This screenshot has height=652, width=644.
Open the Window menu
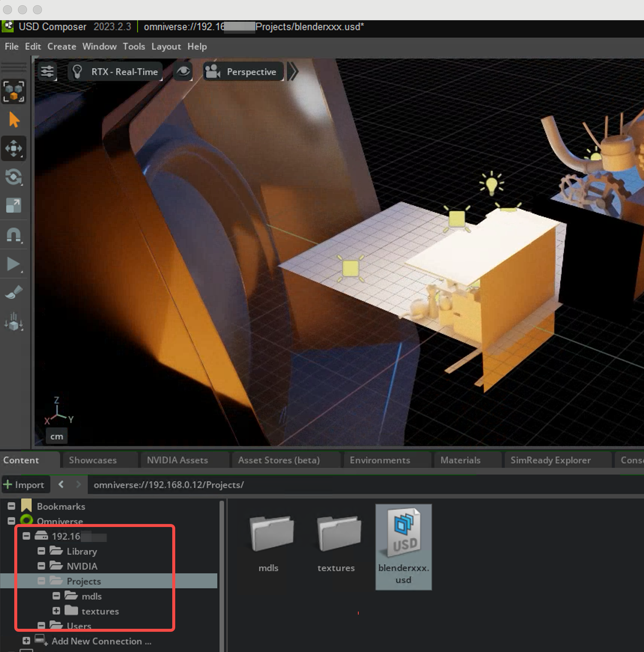pos(100,46)
